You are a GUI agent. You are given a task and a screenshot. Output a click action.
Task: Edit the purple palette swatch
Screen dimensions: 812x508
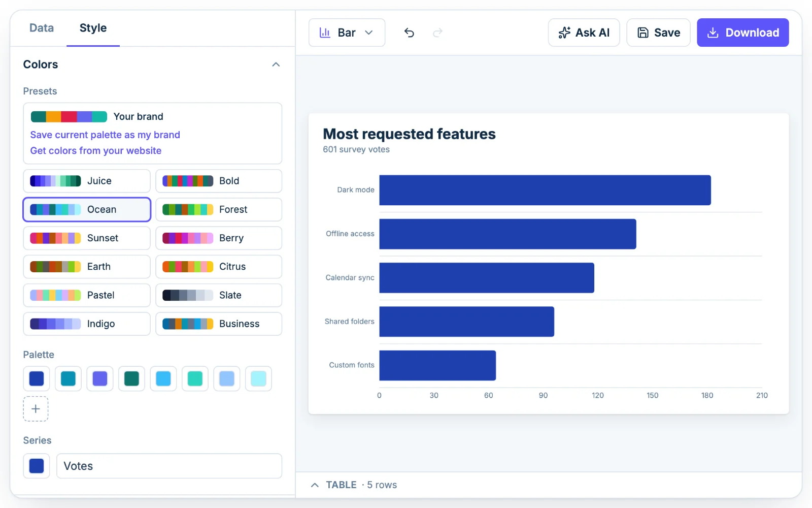click(x=100, y=378)
